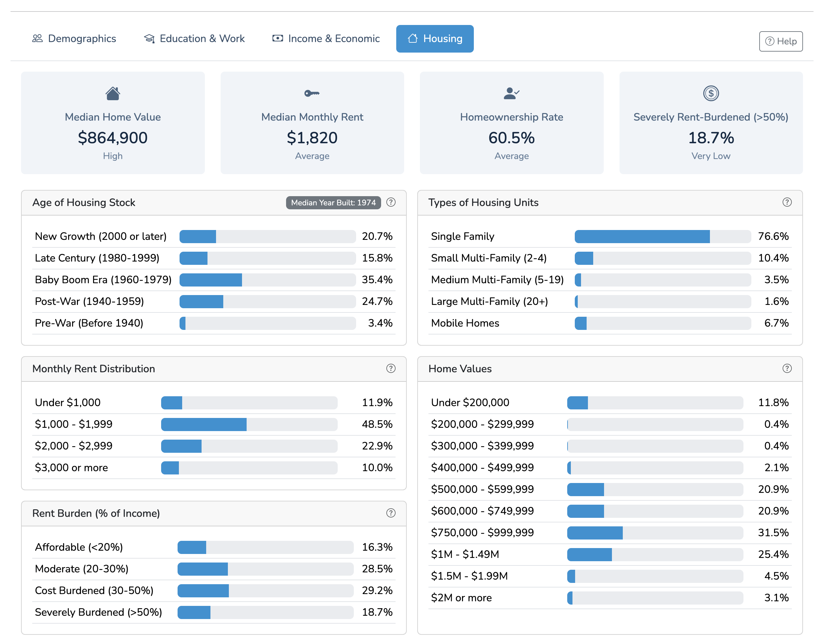This screenshot has height=644, width=826.
Task: Click the Baby Boom Era (1960-1979) bar
Action: point(267,280)
